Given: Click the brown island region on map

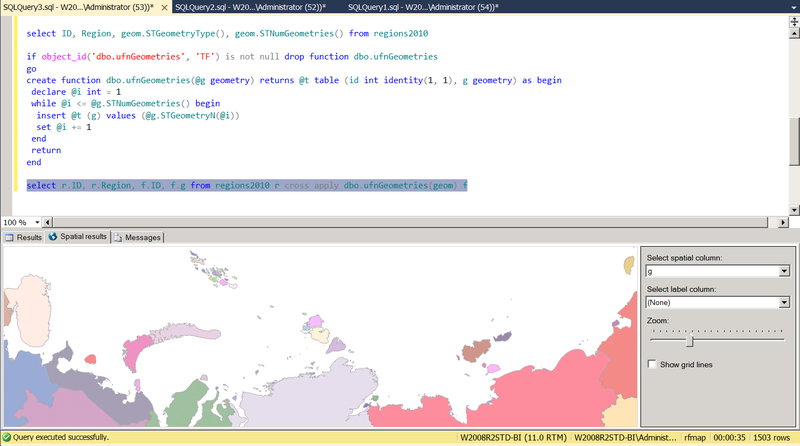Looking at the screenshot, I should tap(476, 351).
